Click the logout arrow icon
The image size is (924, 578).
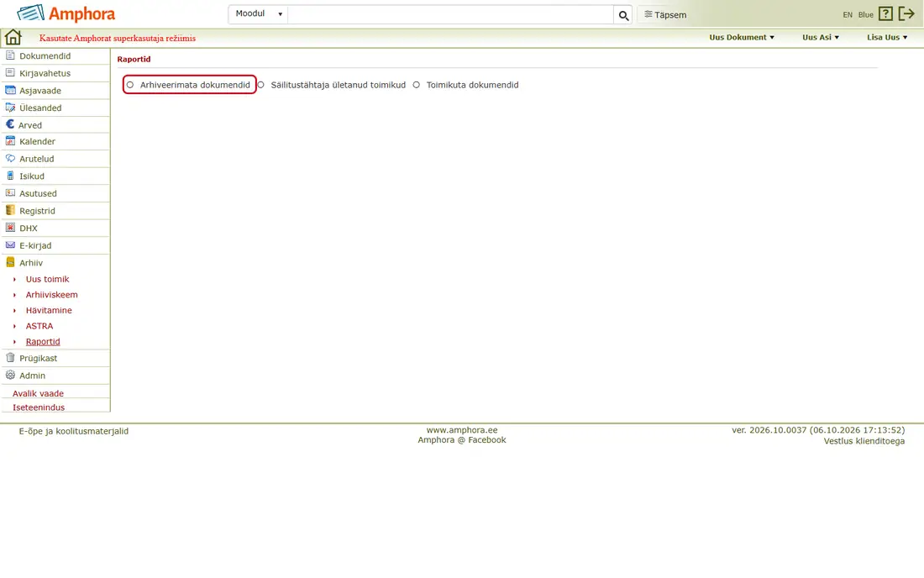(906, 13)
